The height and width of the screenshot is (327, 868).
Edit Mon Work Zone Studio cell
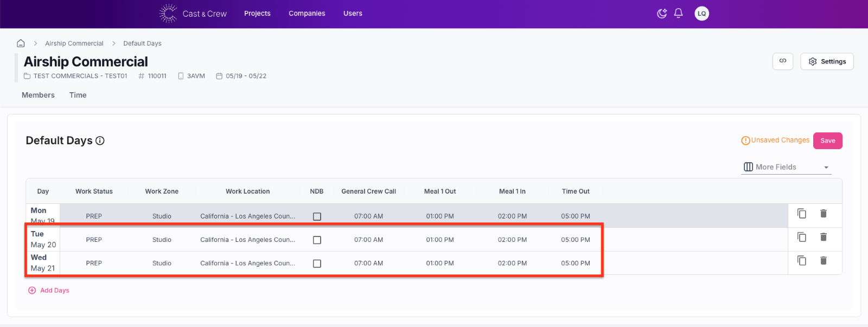point(162,216)
